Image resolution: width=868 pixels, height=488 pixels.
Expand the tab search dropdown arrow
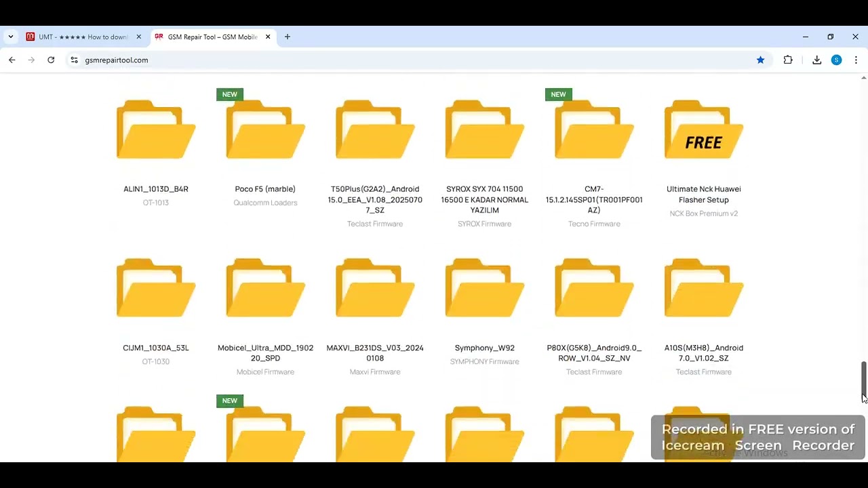(11, 37)
